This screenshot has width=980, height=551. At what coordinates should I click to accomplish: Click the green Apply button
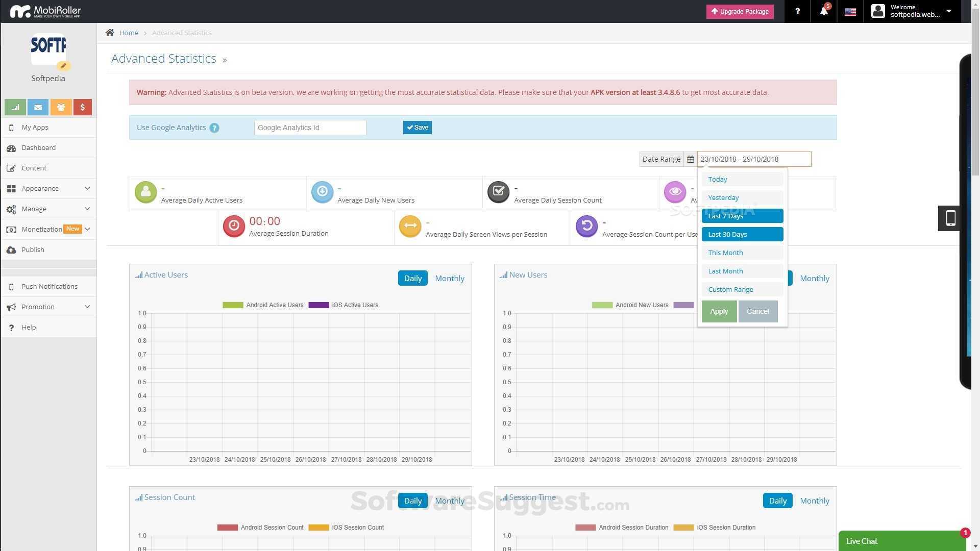pyautogui.click(x=719, y=311)
